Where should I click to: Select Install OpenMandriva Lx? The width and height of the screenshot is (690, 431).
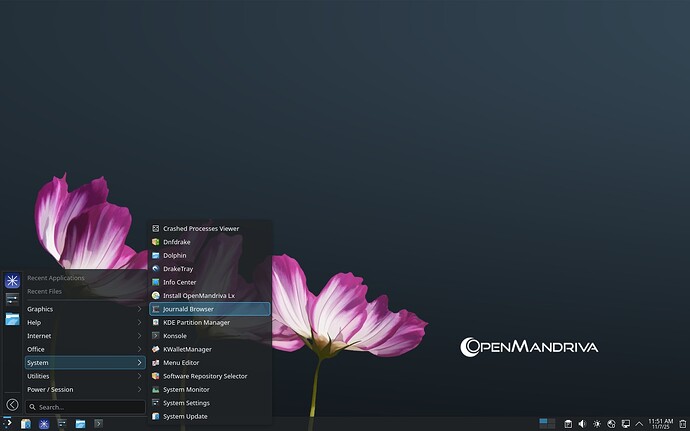(x=199, y=295)
